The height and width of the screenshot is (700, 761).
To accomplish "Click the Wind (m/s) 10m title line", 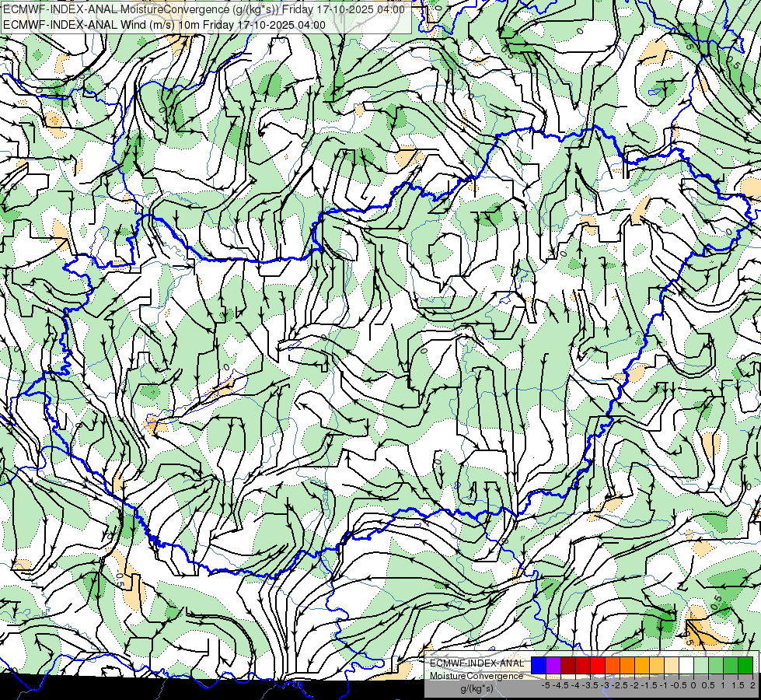I will (164, 24).
